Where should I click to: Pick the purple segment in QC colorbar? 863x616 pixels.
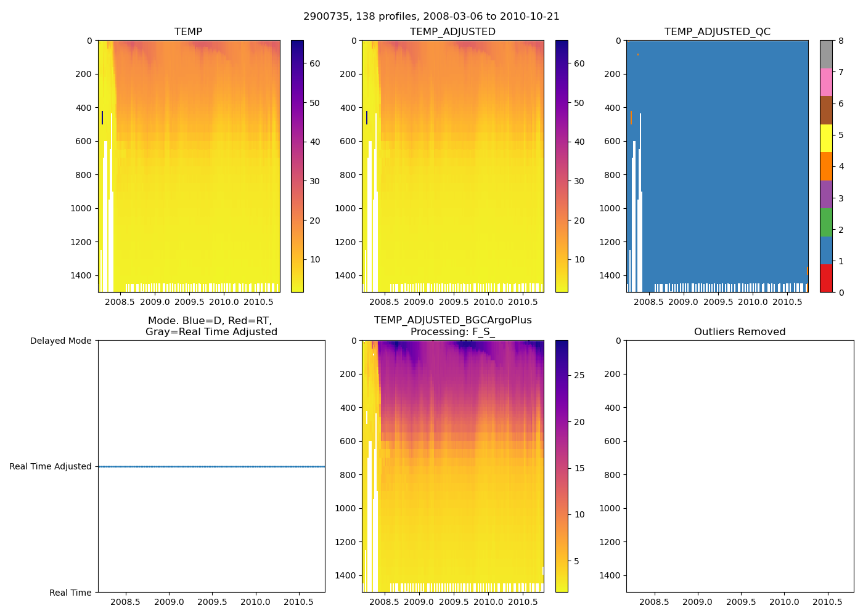click(826, 194)
